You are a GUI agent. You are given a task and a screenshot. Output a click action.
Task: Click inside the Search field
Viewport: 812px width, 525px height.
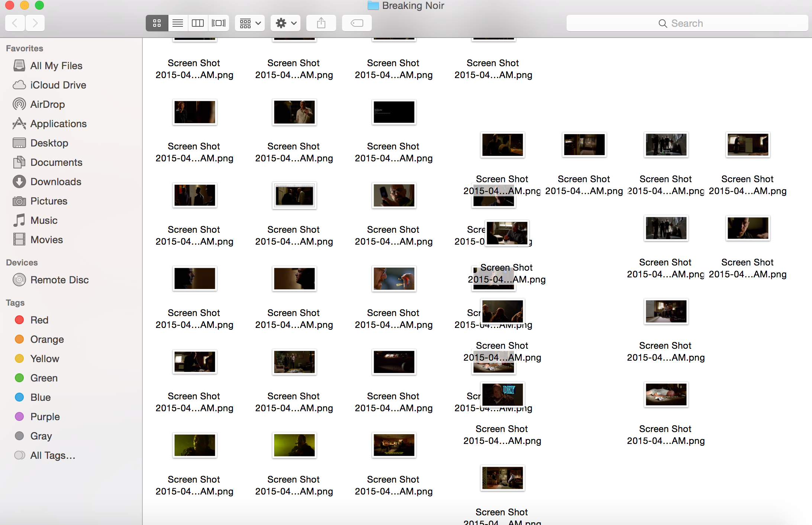pos(686,23)
